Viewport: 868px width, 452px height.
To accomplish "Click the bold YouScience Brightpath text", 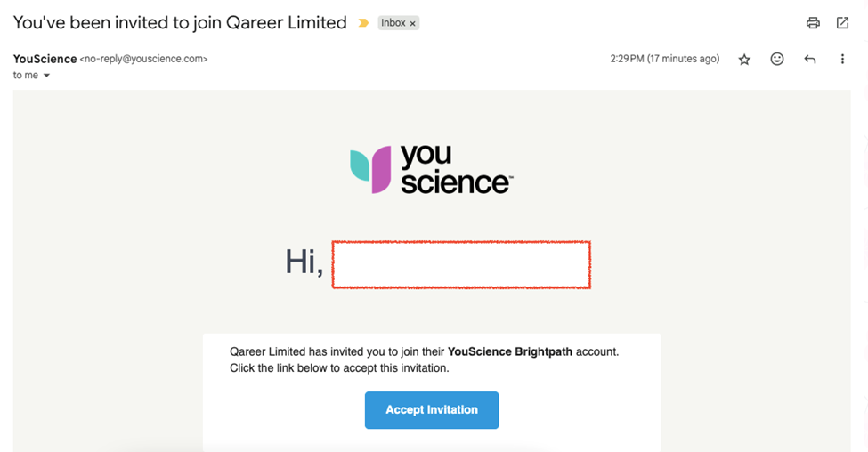I will [510, 351].
